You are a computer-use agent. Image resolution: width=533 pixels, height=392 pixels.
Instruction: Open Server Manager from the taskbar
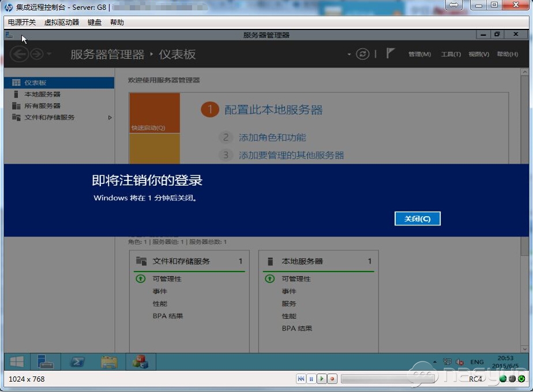pos(45,362)
